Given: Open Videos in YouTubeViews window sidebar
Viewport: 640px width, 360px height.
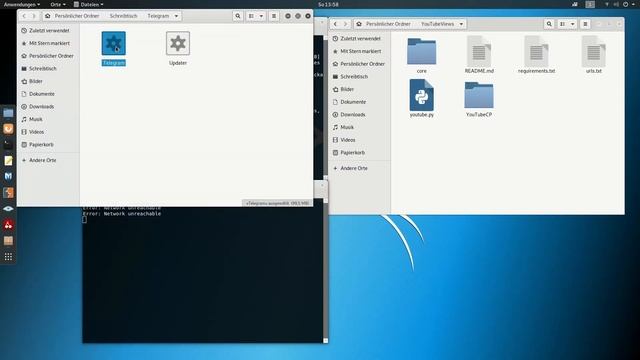Looking at the screenshot, I should [360, 140].
